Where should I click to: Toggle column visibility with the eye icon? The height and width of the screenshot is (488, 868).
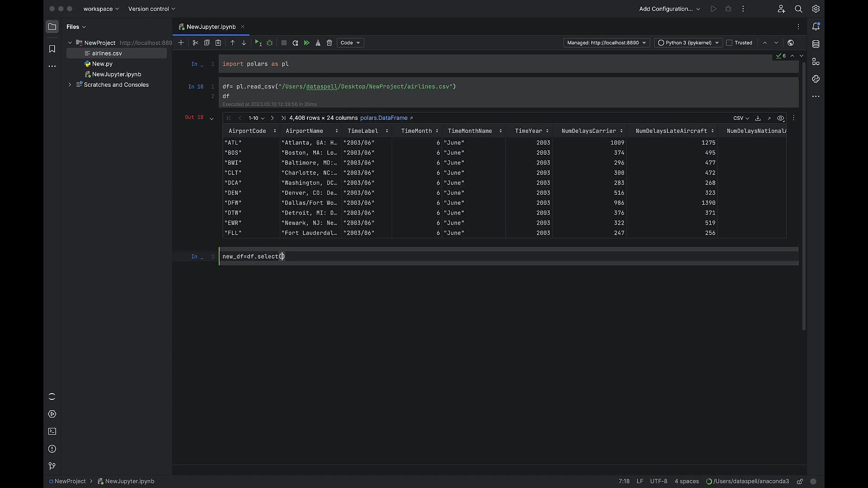780,118
